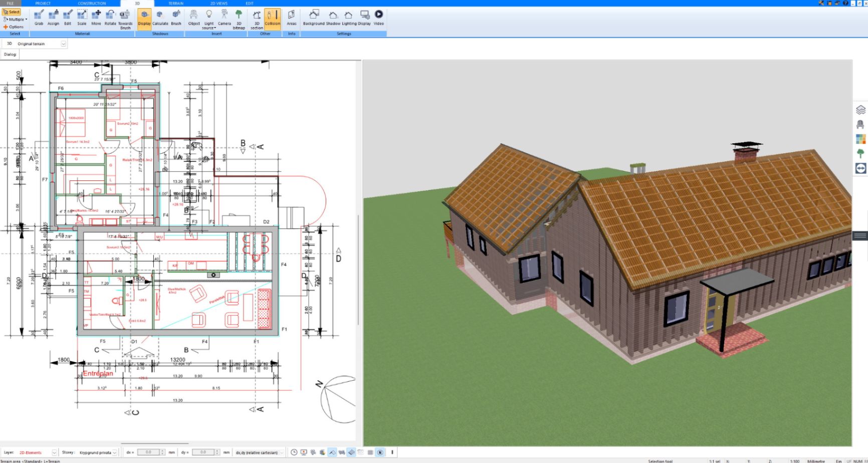Select the shadows Brush tool
The image size is (868, 463).
pos(176,18)
